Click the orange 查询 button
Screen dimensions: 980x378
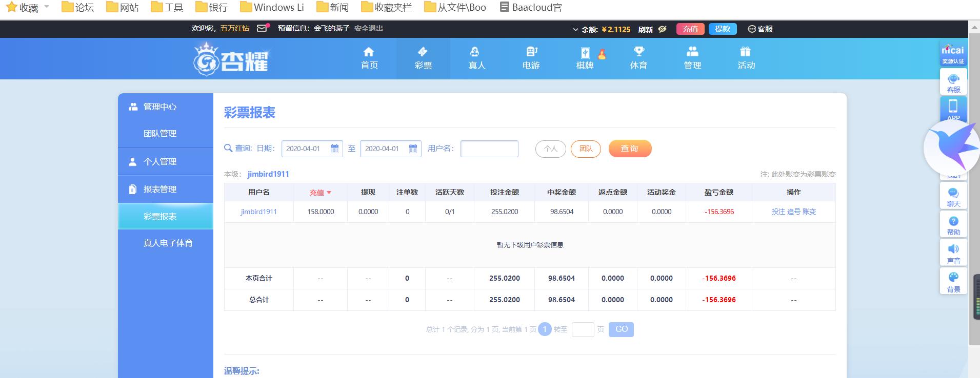(630, 149)
